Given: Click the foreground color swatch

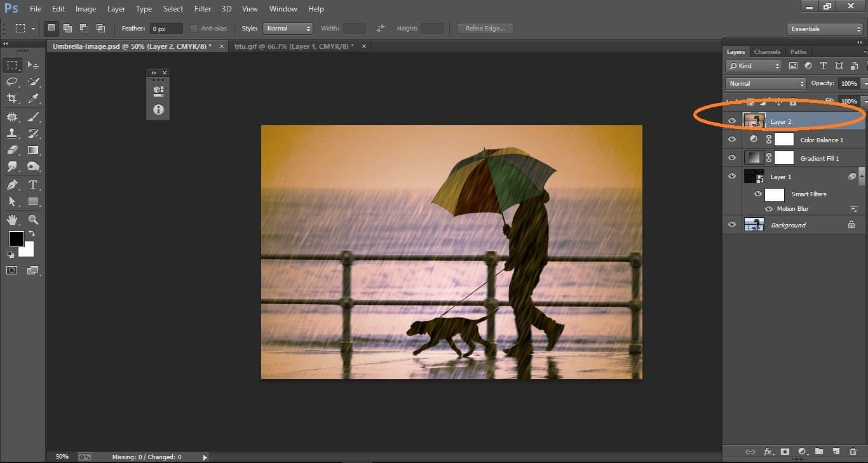Looking at the screenshot, I should click(x=16, y=239).
